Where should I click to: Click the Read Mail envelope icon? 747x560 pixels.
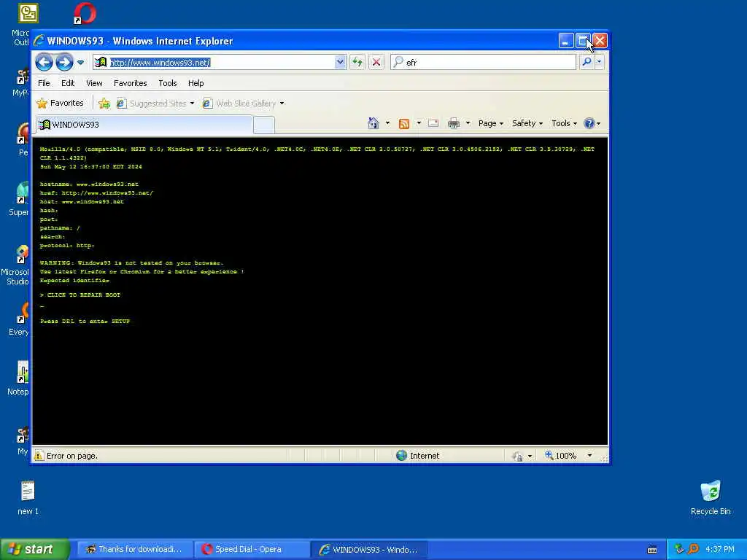pos(433,124)
